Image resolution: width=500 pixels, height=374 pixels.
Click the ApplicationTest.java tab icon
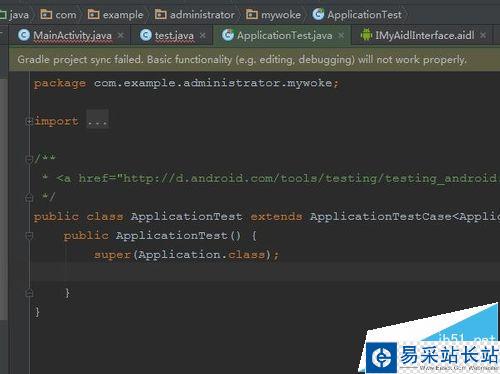coord(228,35)
